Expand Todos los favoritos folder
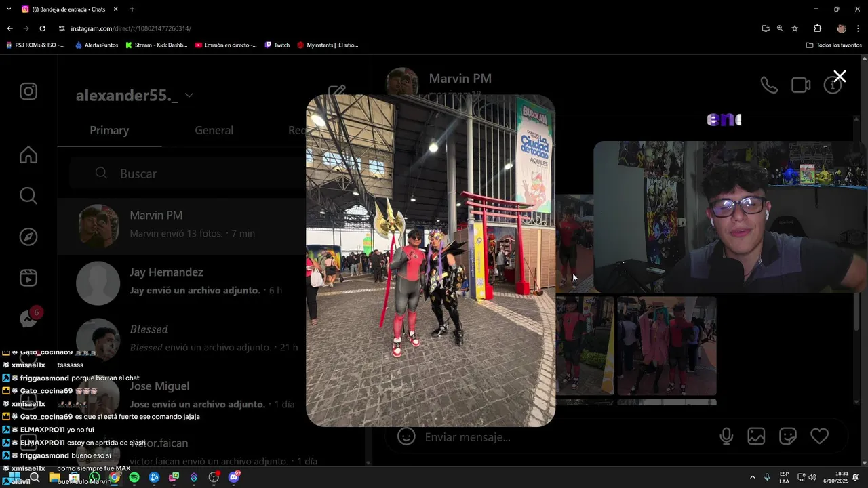This screenshot has height=488, width=868. pos(833,45)
